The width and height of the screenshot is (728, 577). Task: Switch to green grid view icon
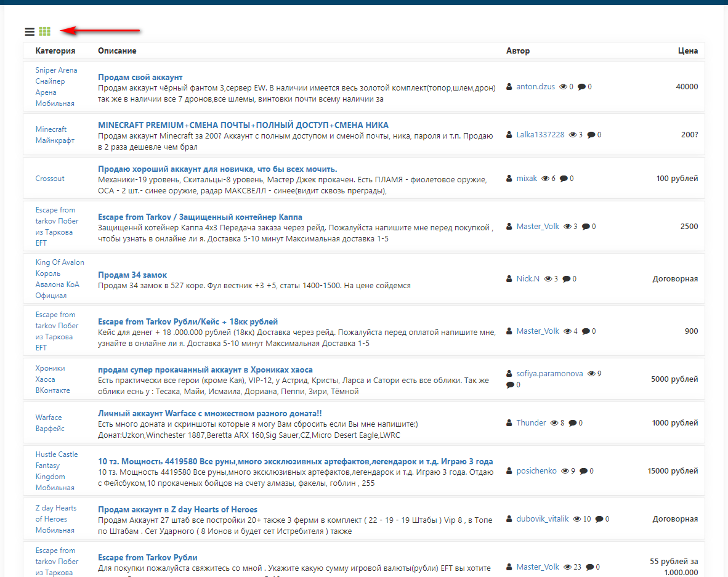[x=44, y=31]
